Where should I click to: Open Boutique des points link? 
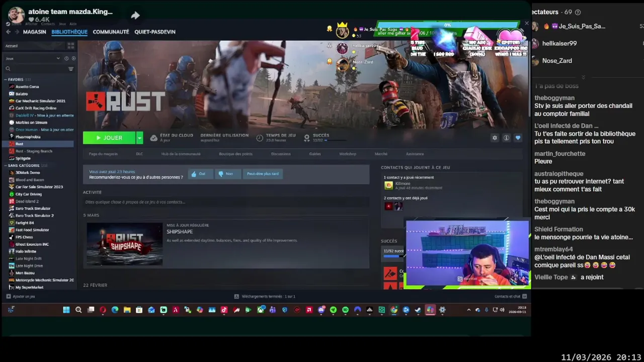(235, 154)
